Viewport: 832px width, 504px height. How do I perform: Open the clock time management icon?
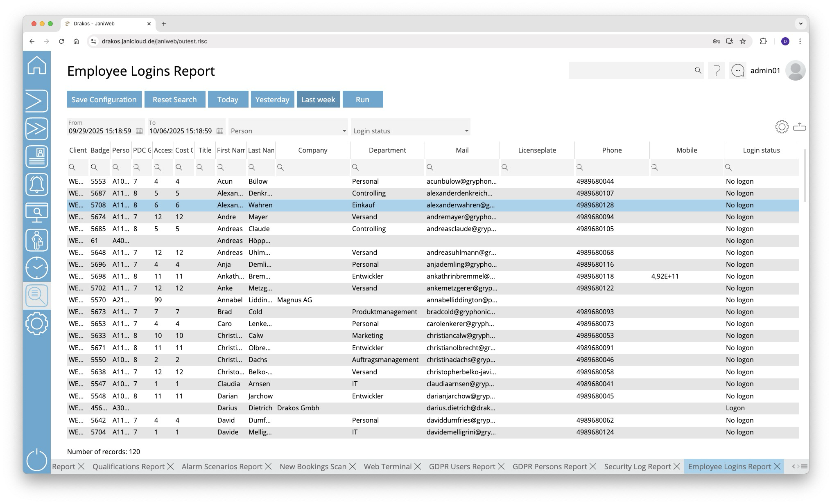click(37, 268)
